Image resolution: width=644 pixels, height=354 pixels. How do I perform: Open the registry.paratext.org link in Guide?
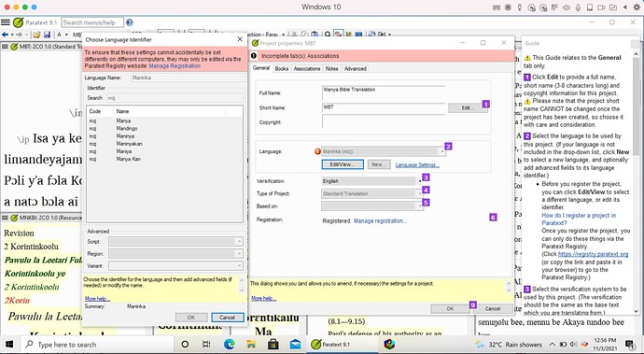[593, 254]
